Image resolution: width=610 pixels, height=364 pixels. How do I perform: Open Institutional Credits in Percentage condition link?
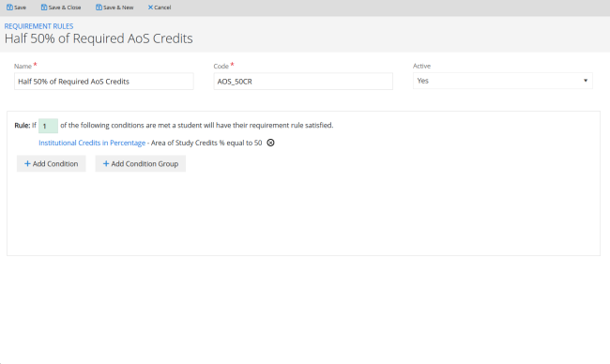pyautogui.click(x=92, y=143)
